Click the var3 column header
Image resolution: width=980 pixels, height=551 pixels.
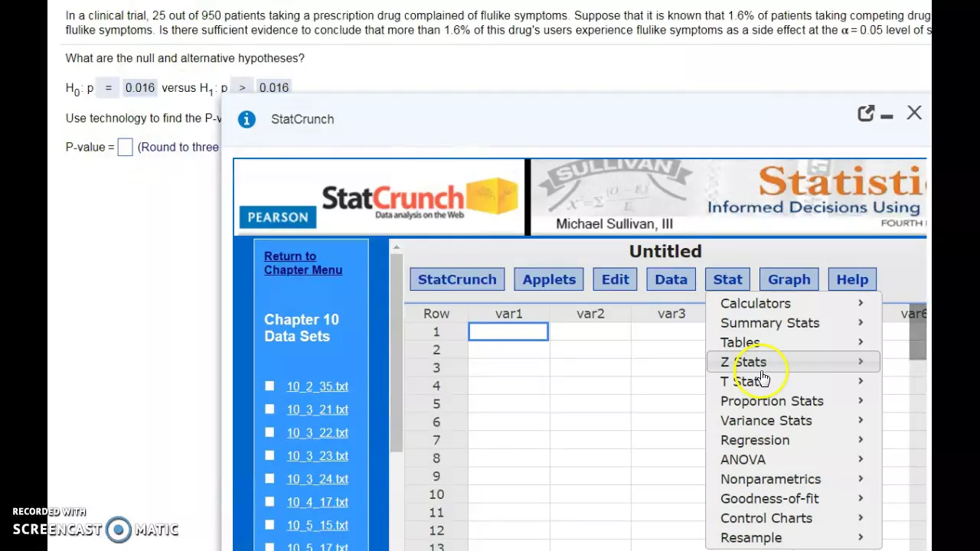pyautogui.click(x=671, y=314)
